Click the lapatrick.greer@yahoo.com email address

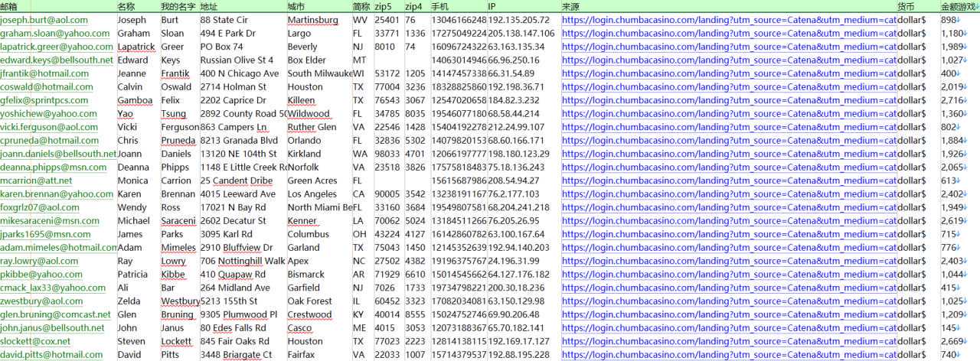pos(57,47)
